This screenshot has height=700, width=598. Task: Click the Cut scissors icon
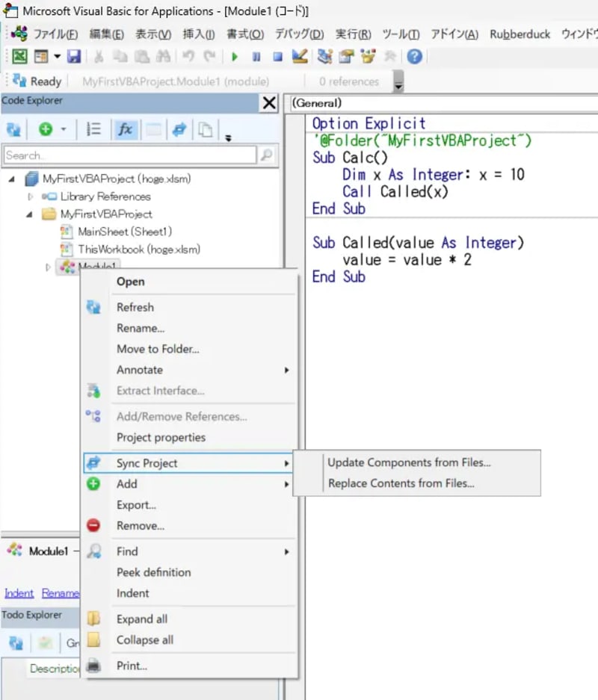click(x=99, y=57)
